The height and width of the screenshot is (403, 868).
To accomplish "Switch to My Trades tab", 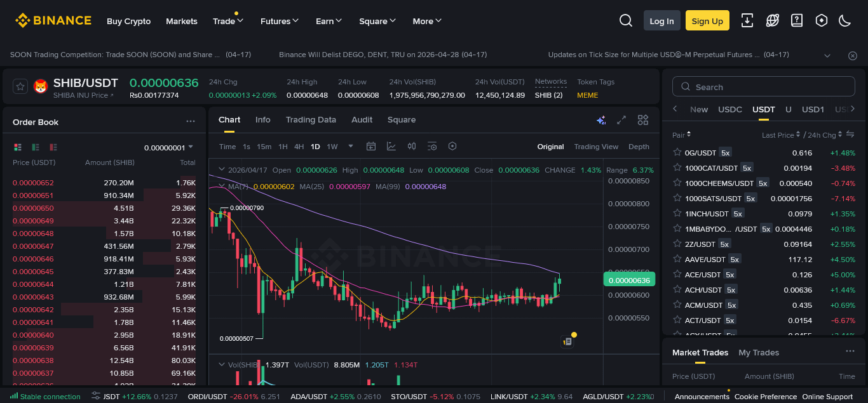I will click(x=759, y=352).
